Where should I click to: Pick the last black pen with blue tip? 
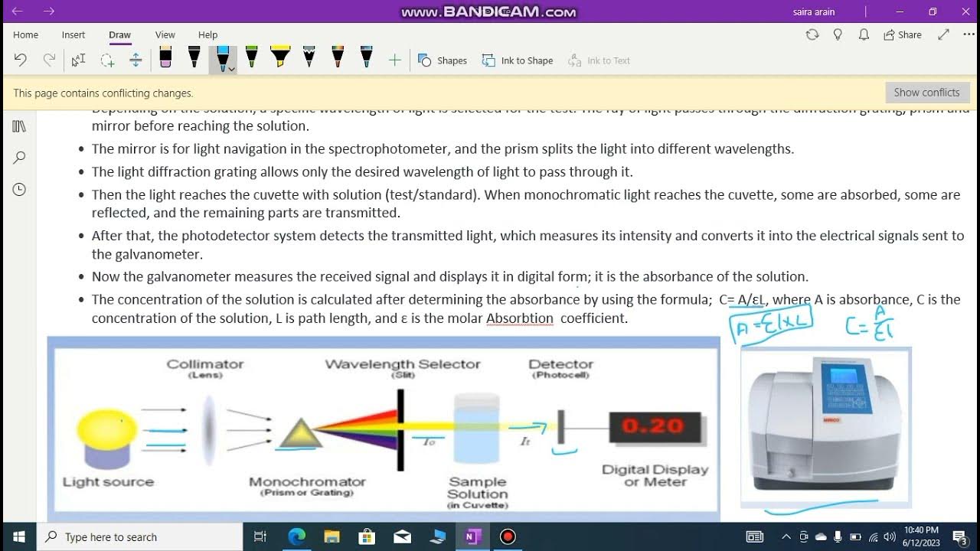pyautogui.click(x=366, y=58)
